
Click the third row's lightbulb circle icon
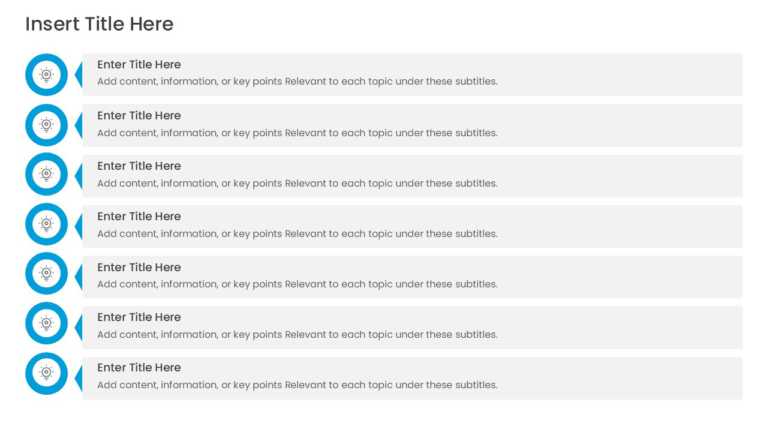[x=47, y=174]
